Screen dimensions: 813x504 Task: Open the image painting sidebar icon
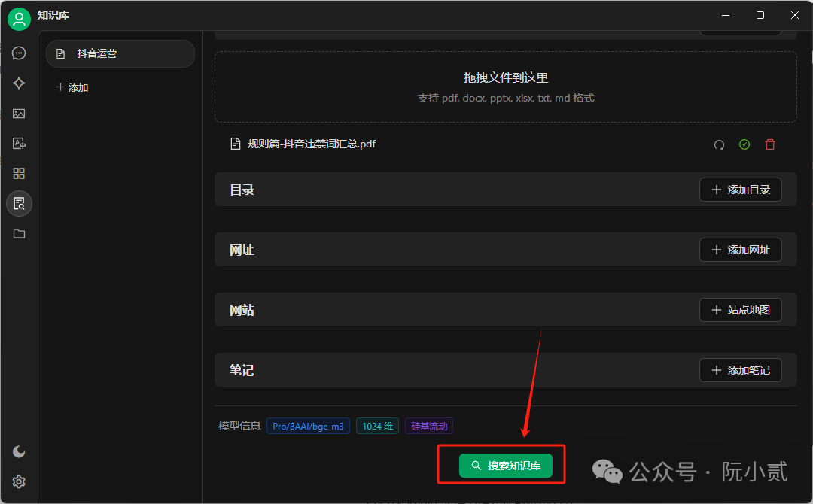(x=19, y=114)
